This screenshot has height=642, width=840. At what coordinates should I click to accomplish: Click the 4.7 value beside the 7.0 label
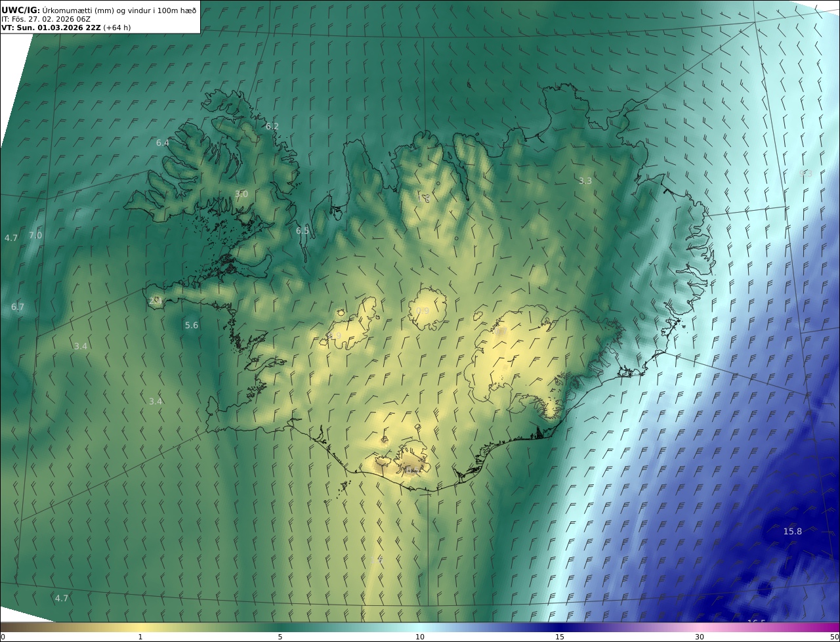[x=11, y=238]
